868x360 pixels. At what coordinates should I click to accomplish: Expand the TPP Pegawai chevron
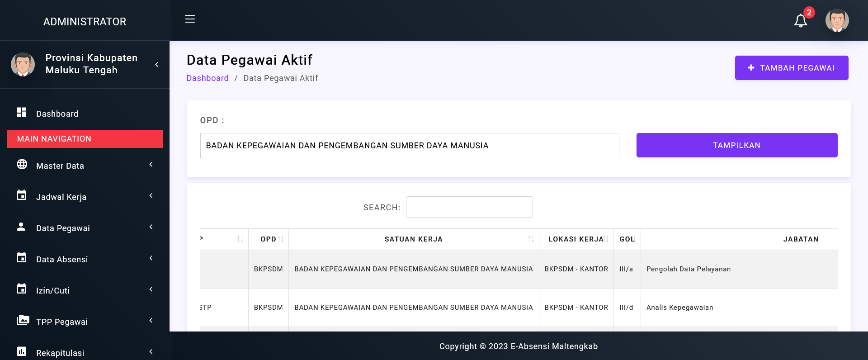pos(151,320)
